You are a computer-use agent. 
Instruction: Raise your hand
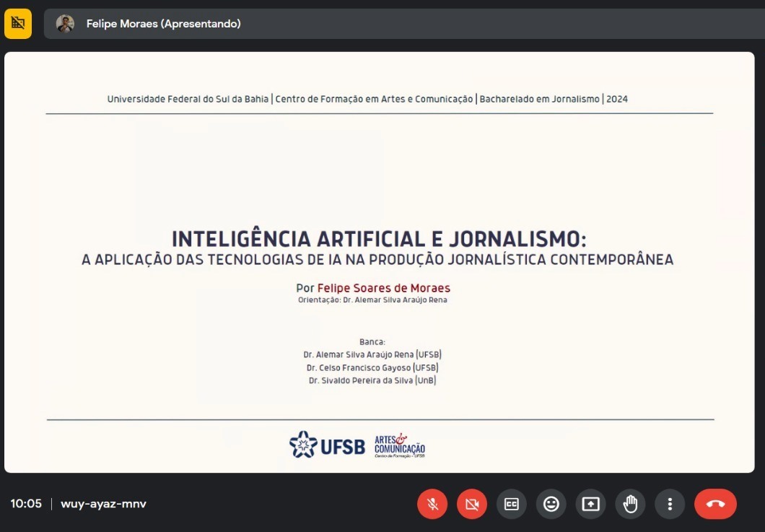coord(630,504)
